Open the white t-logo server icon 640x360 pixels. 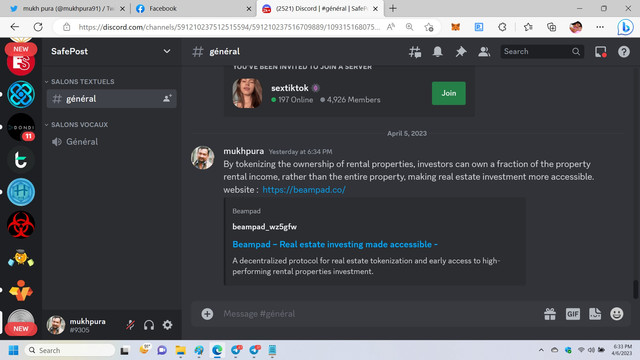pos(21,160)
